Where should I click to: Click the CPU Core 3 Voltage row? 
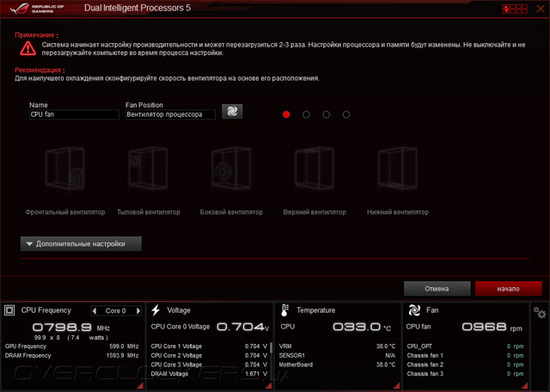click(x=209, y=364)
